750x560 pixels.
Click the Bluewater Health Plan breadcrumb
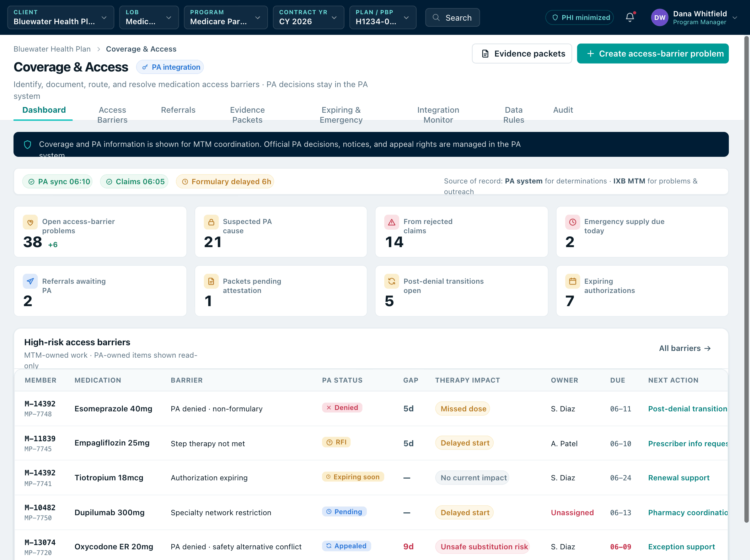[52, 49]
